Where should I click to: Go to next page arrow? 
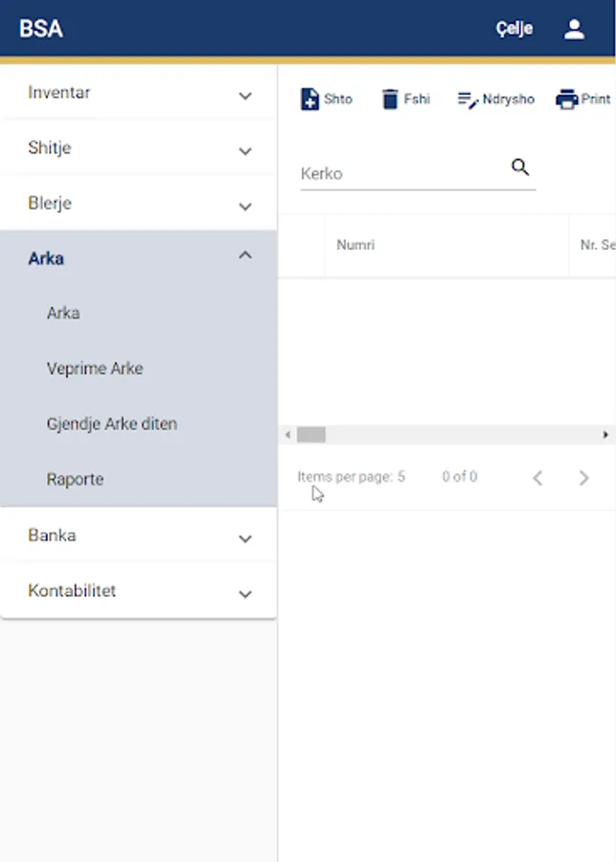[x=583, y=478]
